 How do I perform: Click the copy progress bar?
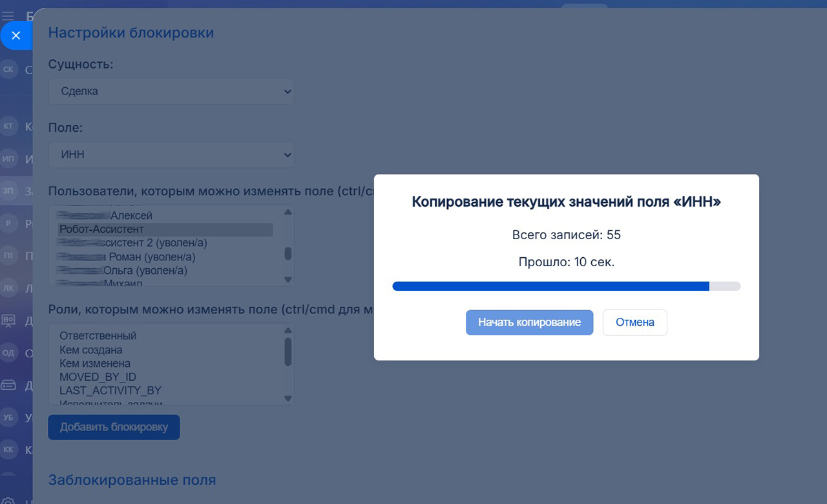(566, 286)
